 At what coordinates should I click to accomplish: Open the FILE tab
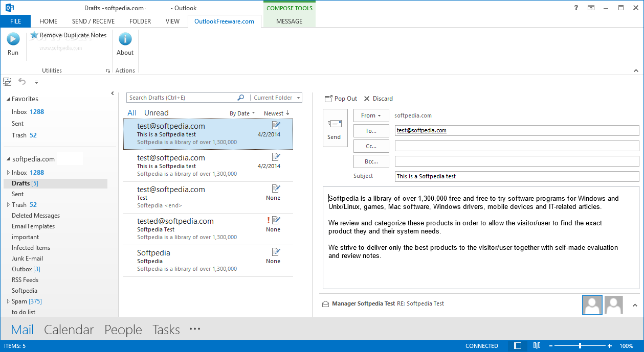click(15, 21)
